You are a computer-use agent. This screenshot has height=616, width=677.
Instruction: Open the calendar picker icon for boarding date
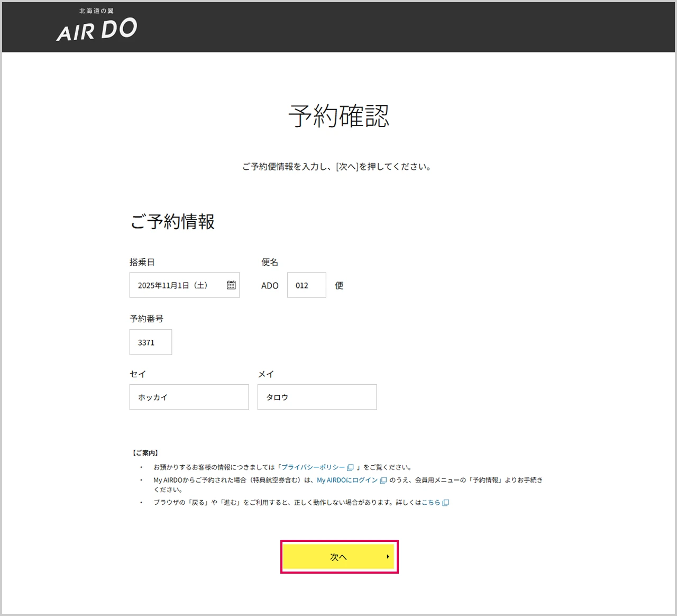click(231, 285)
